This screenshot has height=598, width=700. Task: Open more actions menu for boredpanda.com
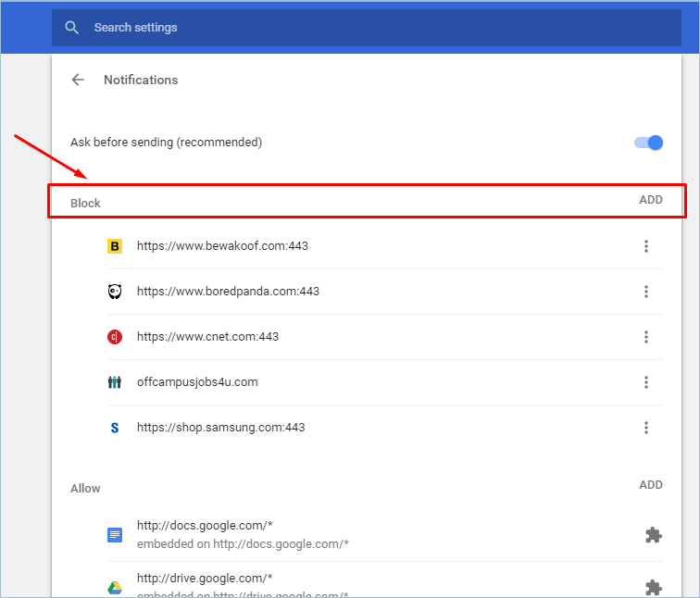pyautogui.click(x=646, y=292)
